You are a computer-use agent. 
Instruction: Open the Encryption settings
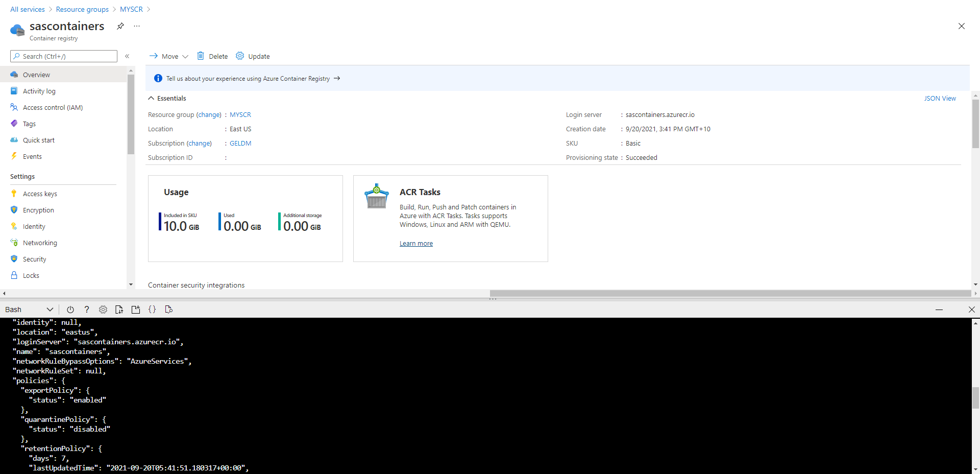coord(38,210)
